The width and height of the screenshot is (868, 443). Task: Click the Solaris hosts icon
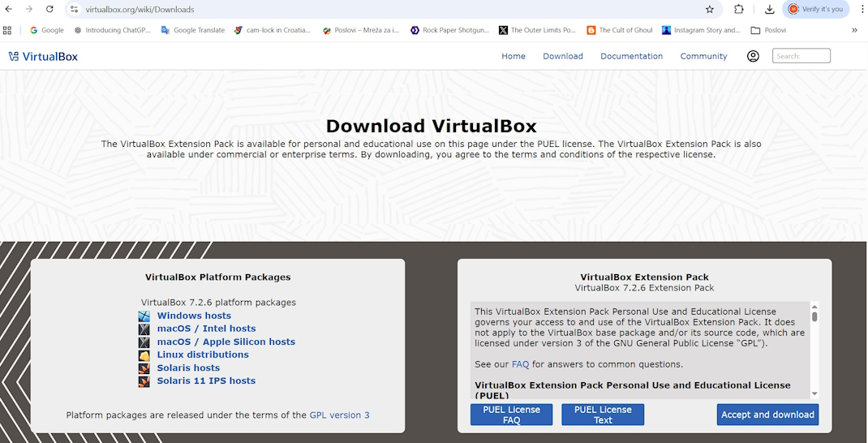click(144, 368)
